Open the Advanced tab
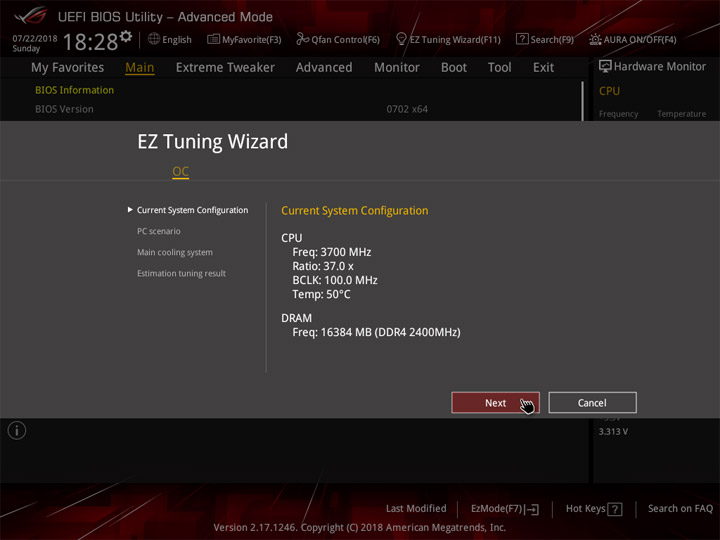Viewport: 720px width, 540px height. coord(324,68)
